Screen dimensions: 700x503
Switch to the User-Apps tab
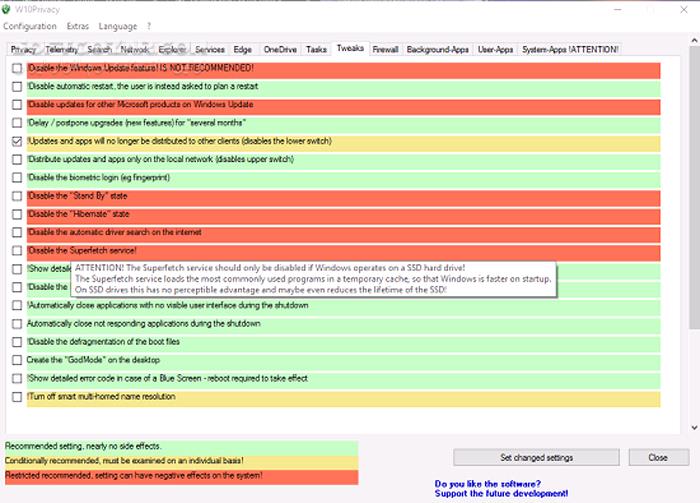[x=496, y=50]
